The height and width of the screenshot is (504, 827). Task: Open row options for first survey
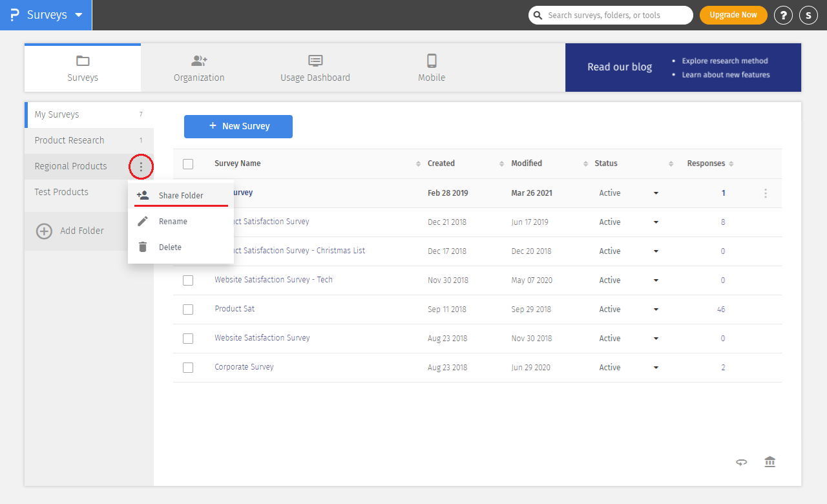pos(766,193)
